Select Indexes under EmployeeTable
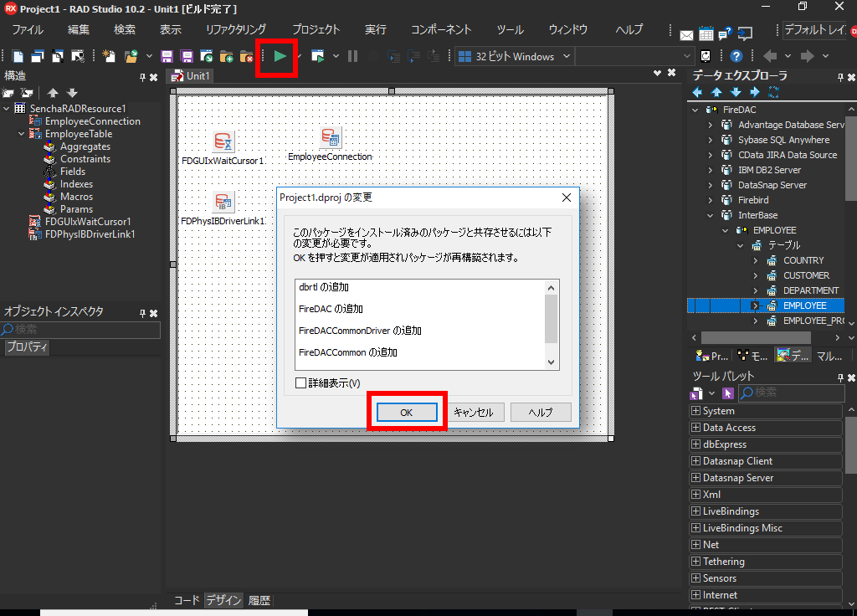 click(x=76, y=184)
